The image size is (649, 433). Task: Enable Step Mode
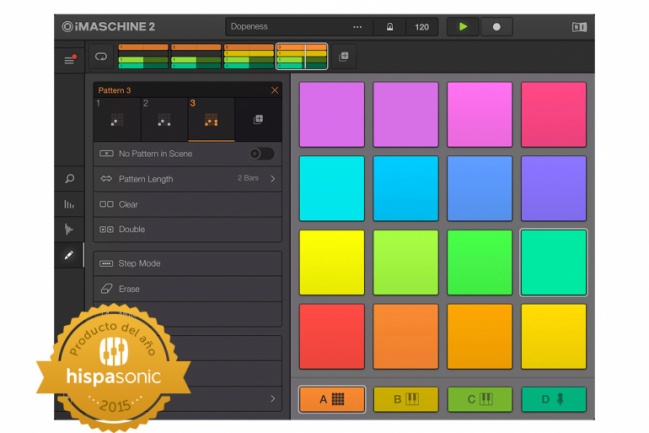point(187,263)
